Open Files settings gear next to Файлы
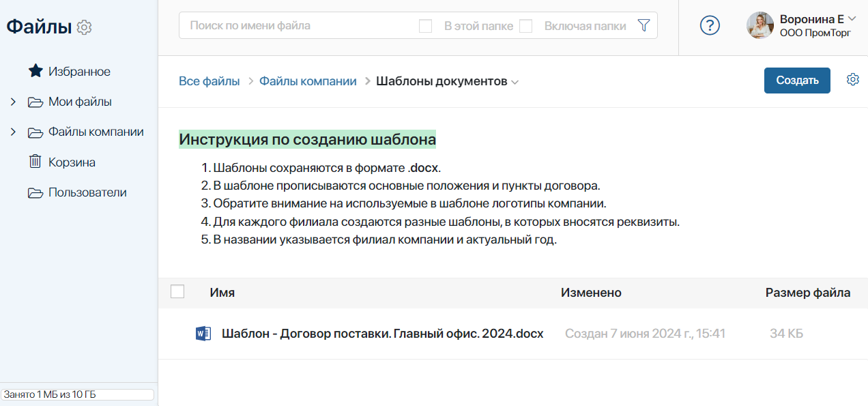The height and width of the screenshot is (406, 868). tap(85, 27)
